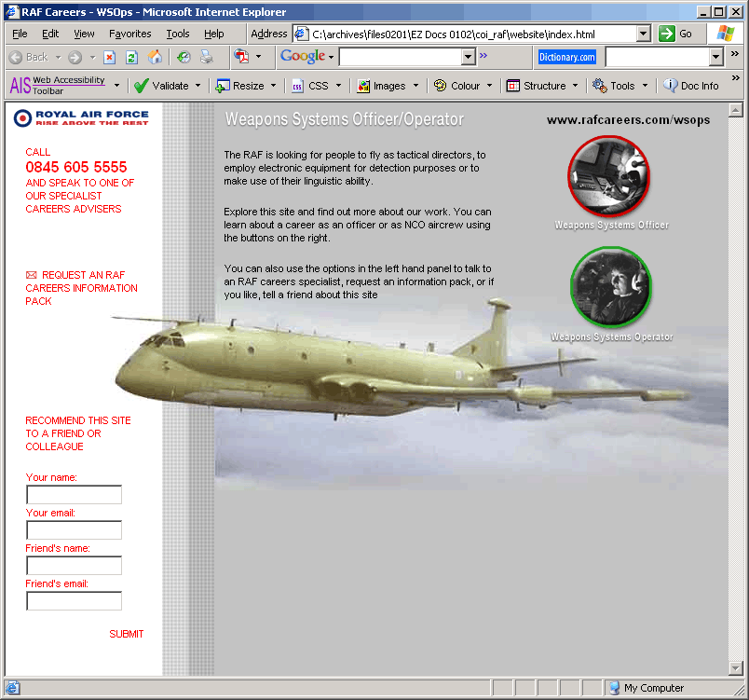Click the Dictionary.com logo button
The width and height of the screenshot is (749, 700).
click(x=567, y=58)
